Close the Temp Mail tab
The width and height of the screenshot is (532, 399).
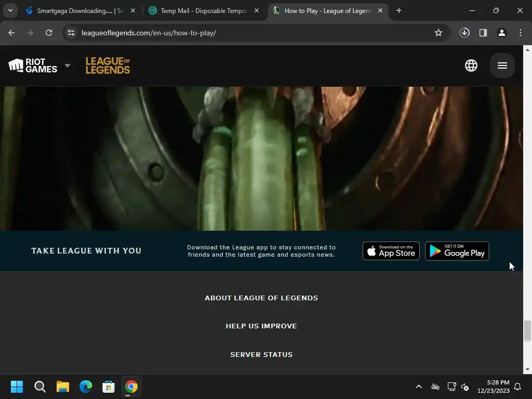click(x=257, y=11)
